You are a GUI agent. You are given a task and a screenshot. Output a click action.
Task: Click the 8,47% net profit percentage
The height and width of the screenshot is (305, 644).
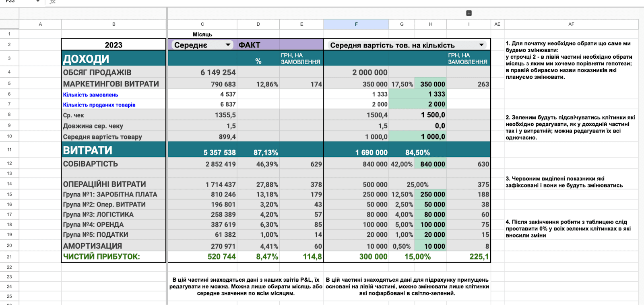coord(258,257)
